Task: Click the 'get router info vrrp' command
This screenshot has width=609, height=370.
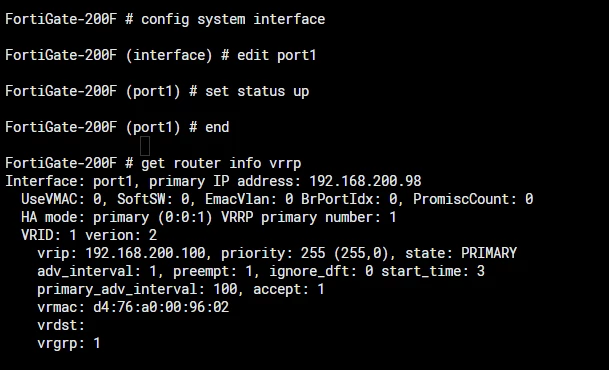Action: pyautogui.click(x=221, y=163)
